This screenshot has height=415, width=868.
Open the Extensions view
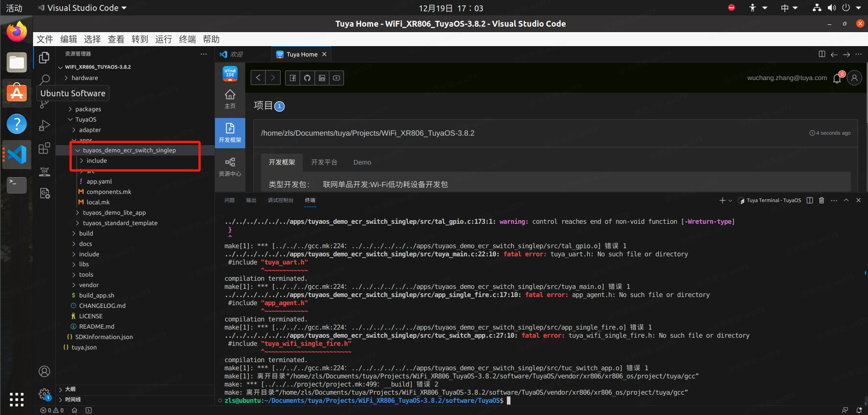44,148
